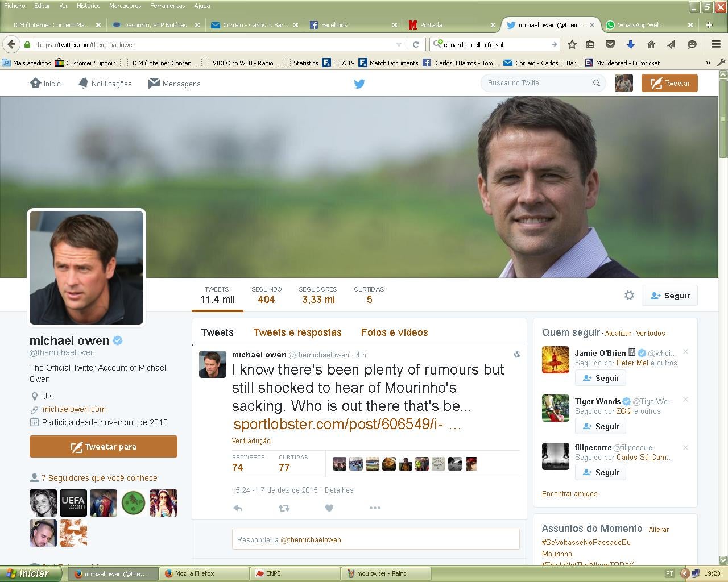The height and width of the screenshot is (582, 728).
Task: Toggle follow for Tiger Woods
Action: [x=601, y=426]
